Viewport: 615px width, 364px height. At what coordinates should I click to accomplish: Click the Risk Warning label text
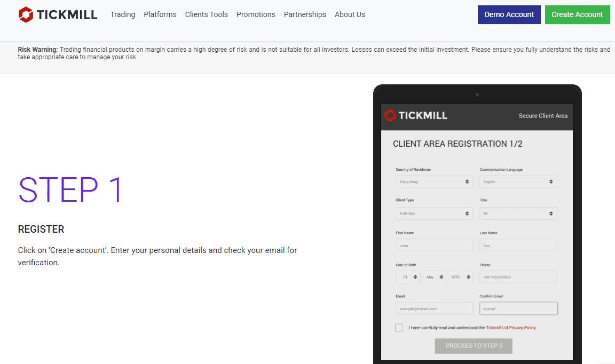pyautogui.click(x=38, y=50)
